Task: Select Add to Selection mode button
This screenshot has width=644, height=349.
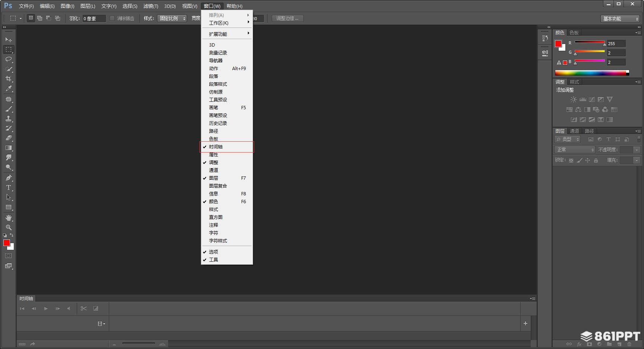Action: pos(40,18)
